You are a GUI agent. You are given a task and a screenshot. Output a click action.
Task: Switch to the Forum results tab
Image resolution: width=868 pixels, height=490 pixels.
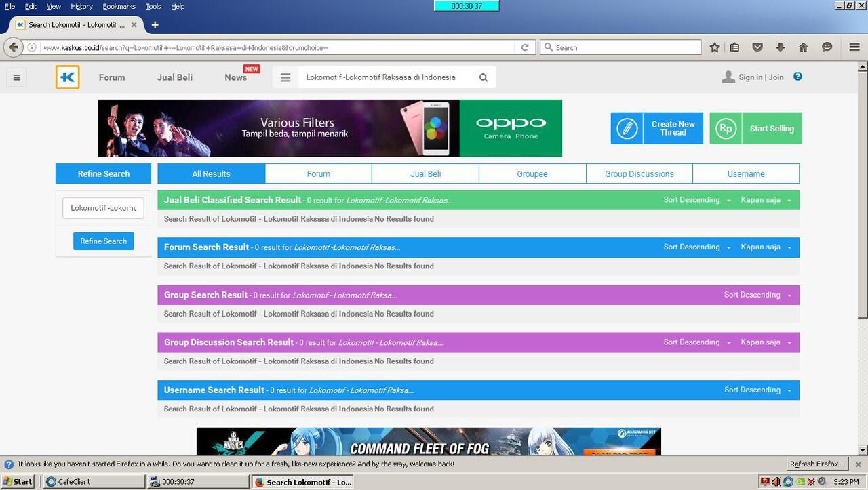318,173
